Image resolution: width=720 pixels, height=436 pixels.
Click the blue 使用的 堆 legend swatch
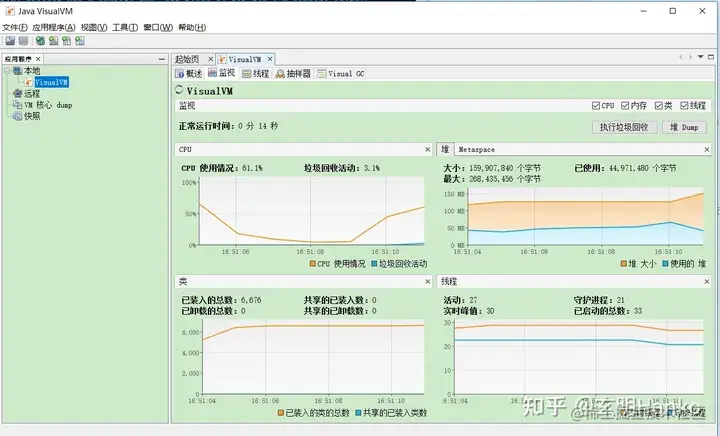665,264
